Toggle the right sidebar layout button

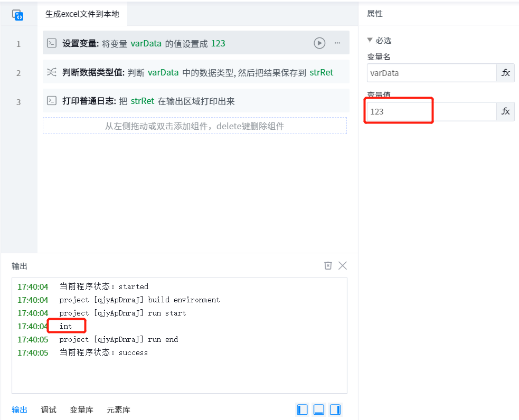pyautogui.click(x=335, y=409)
